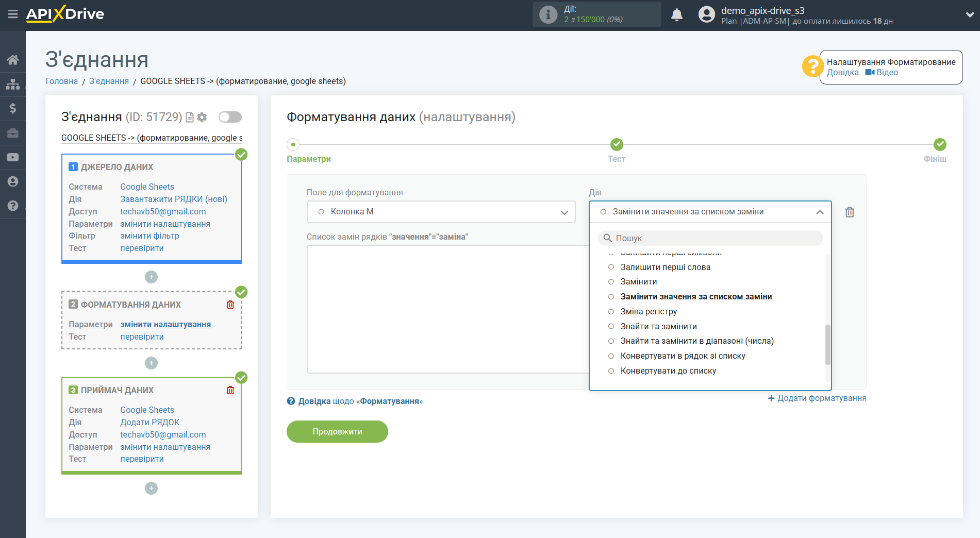Image resolution: width=980 pixels, height=538 pixels.
Task: Select option Знайти та замінити в діапазоні (числа)
Action: pyautogui.click(x=697, y=341)
